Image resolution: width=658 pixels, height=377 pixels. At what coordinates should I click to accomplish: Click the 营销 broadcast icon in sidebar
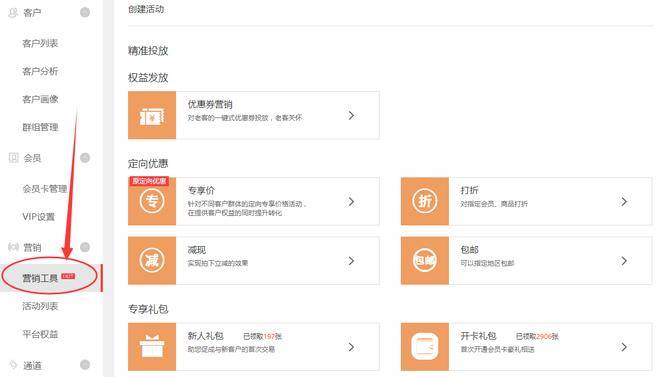[13, 247]
